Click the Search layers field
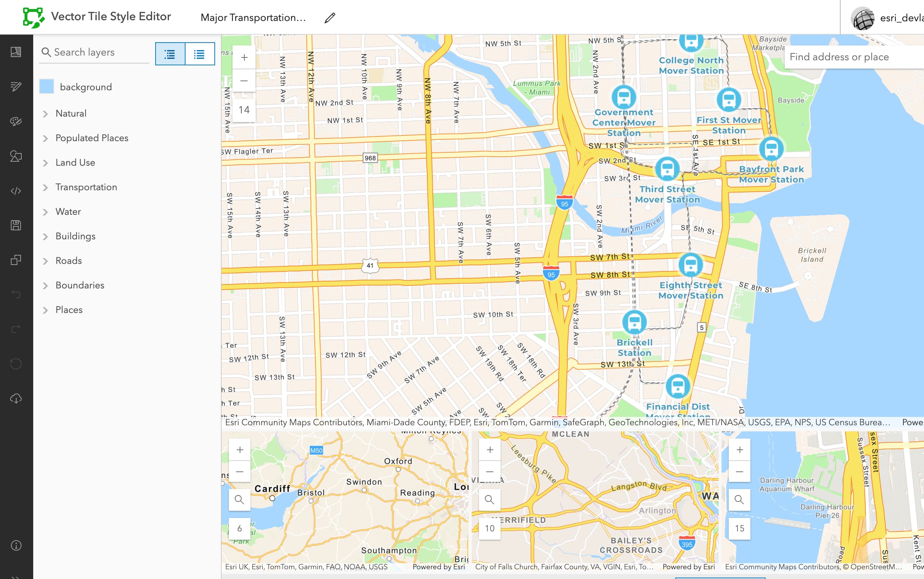The image size is (924, 579). tap(95, 52)
